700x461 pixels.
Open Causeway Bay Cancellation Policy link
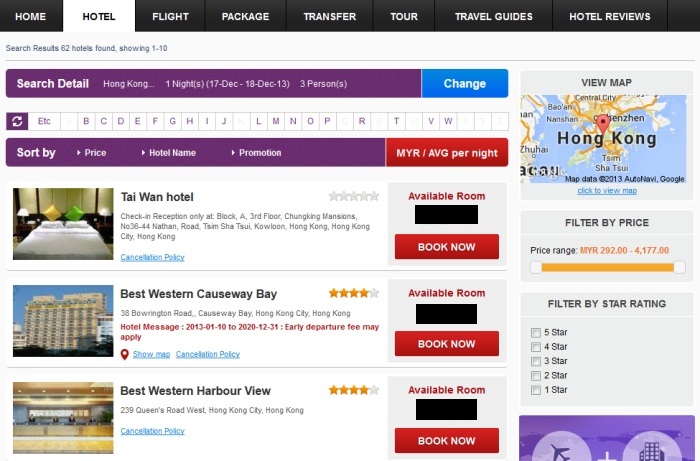(x=208, y=354)
